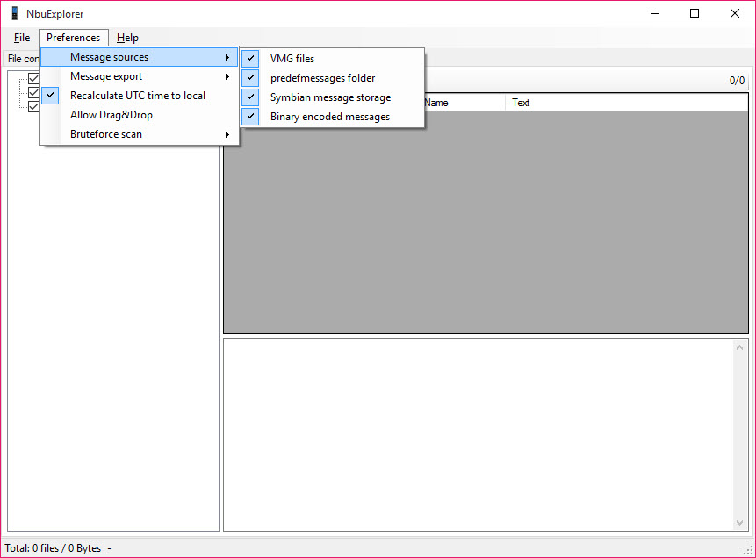Viewport: 756px width, 558px height.
Task: Click the scroll up arrow in message text pane
Action: [739, 347]
